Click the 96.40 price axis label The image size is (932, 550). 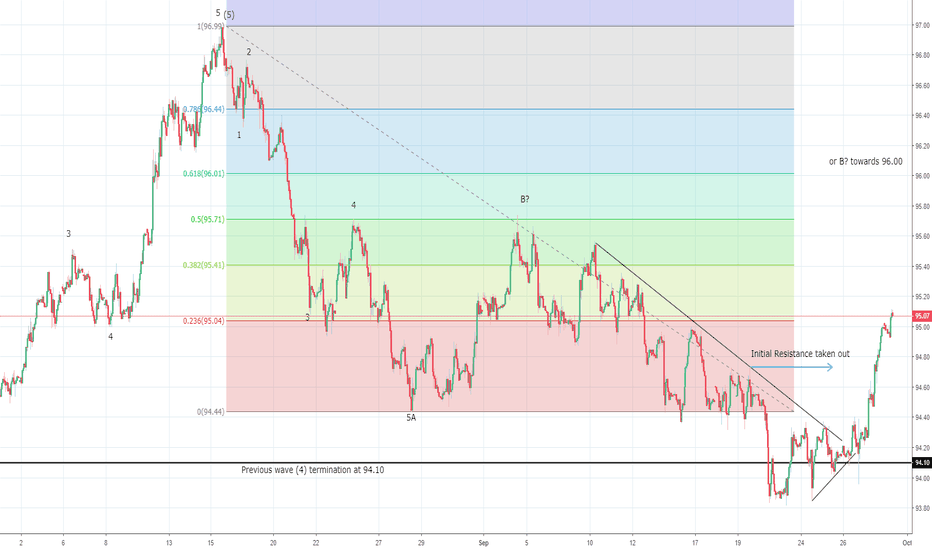pyautogui.click(x=922, y=115)
